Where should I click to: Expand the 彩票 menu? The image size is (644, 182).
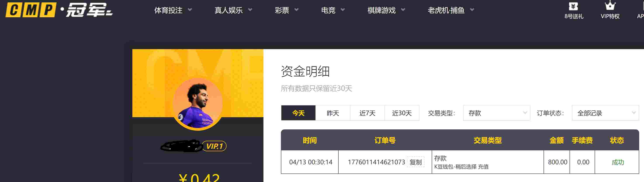click(x=286, y=10)
